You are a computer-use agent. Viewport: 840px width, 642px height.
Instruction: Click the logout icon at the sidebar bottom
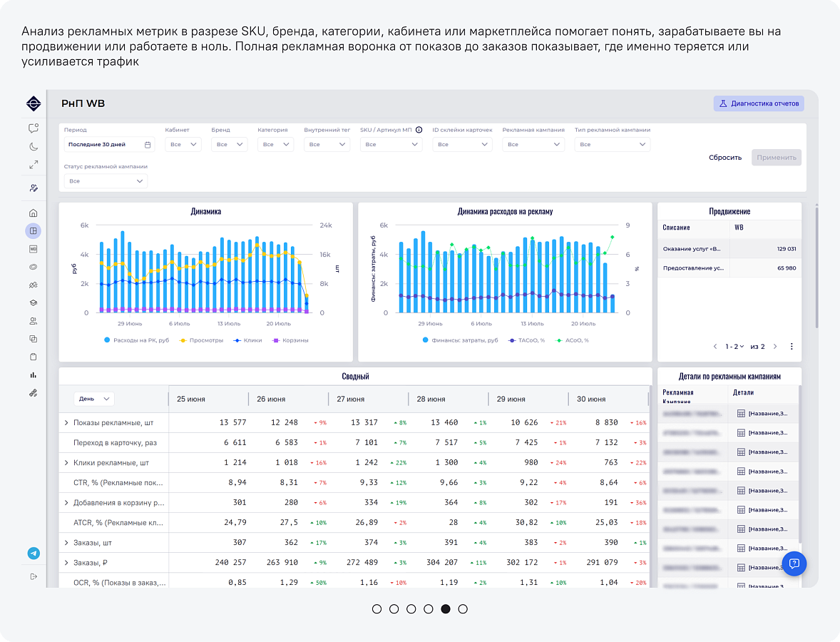pos(34,576)
